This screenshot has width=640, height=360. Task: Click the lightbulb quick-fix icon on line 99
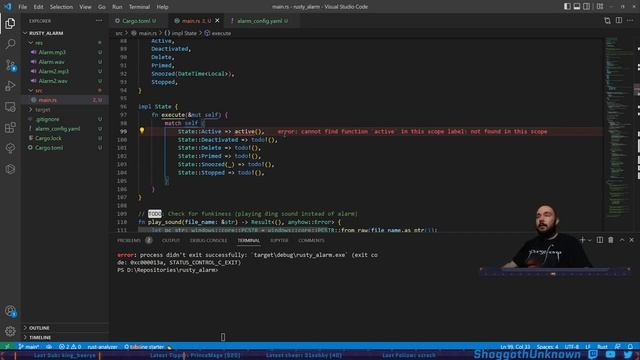pos(142,131)
